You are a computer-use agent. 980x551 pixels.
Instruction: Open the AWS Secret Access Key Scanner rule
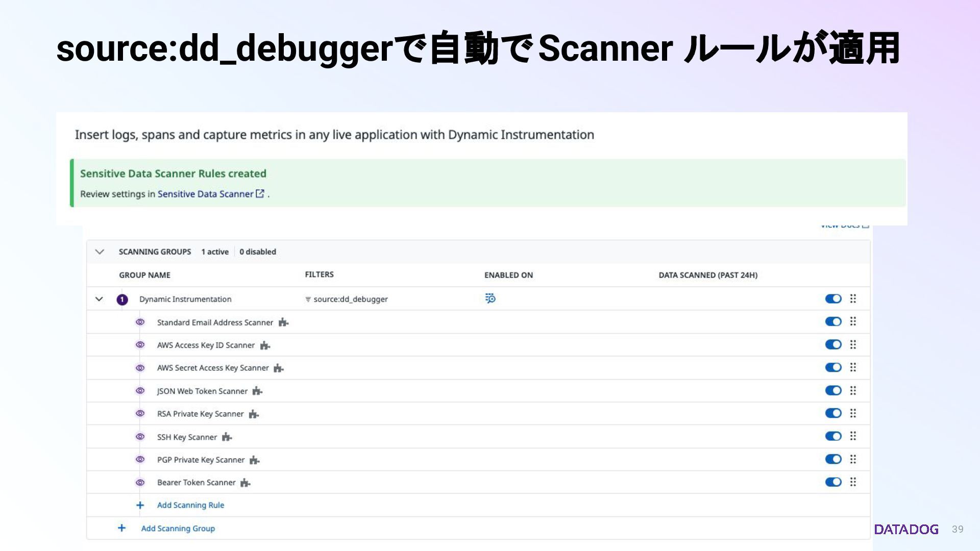[x=213, y=368]
